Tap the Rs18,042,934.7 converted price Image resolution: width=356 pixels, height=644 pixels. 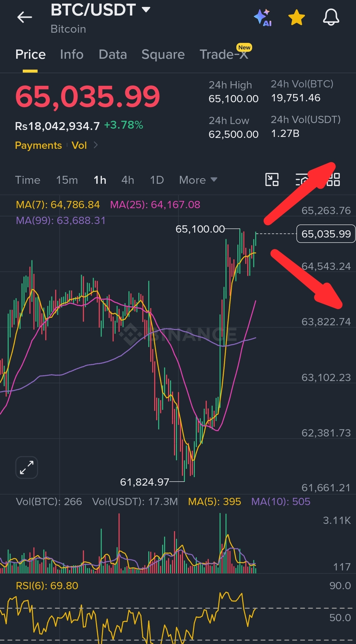pyautogui.click(x=57, y=126)
